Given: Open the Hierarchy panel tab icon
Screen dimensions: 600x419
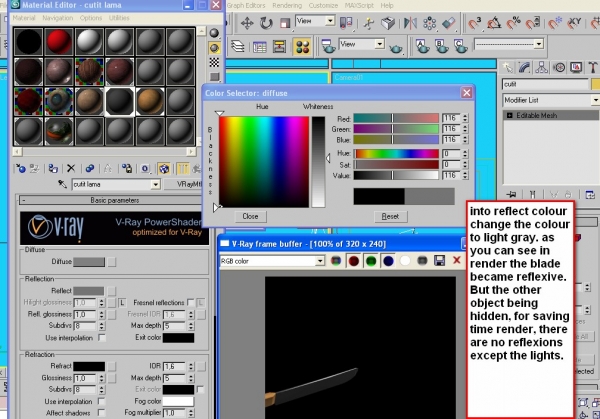Looking at the screenshot, I should pos(541,68).
